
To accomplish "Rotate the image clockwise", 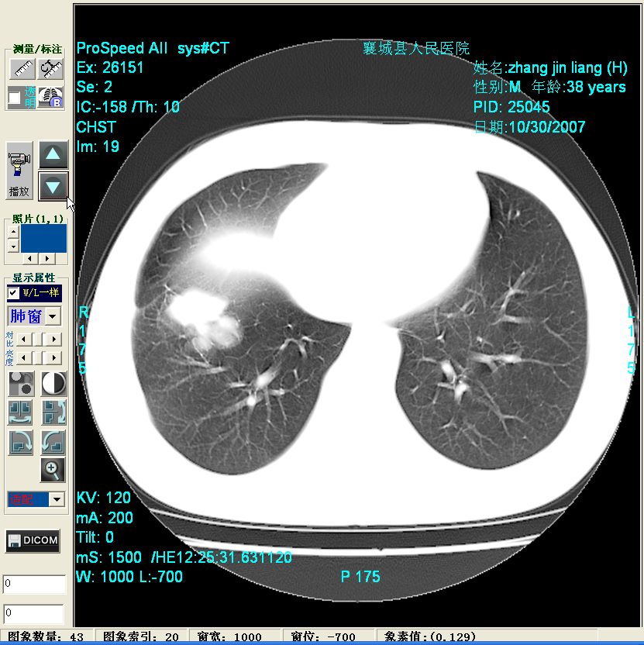I will (x=21, y=442).
